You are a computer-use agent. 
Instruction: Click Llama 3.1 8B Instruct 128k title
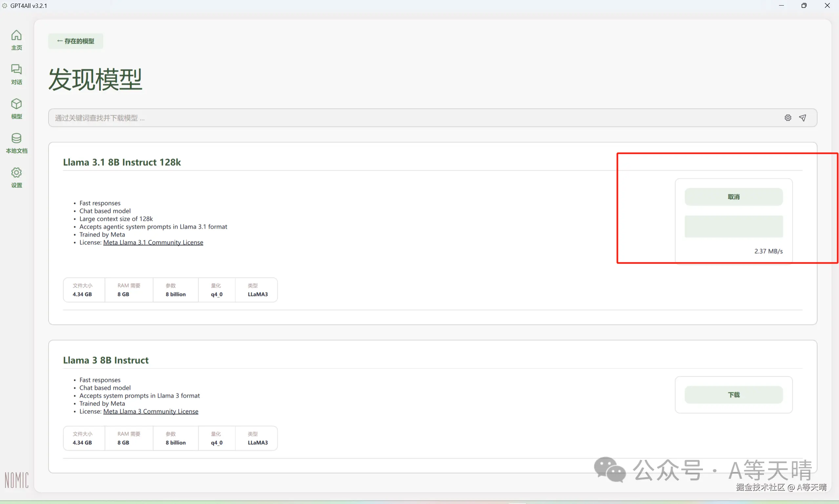pyautogui.click(x=122, y=162)
